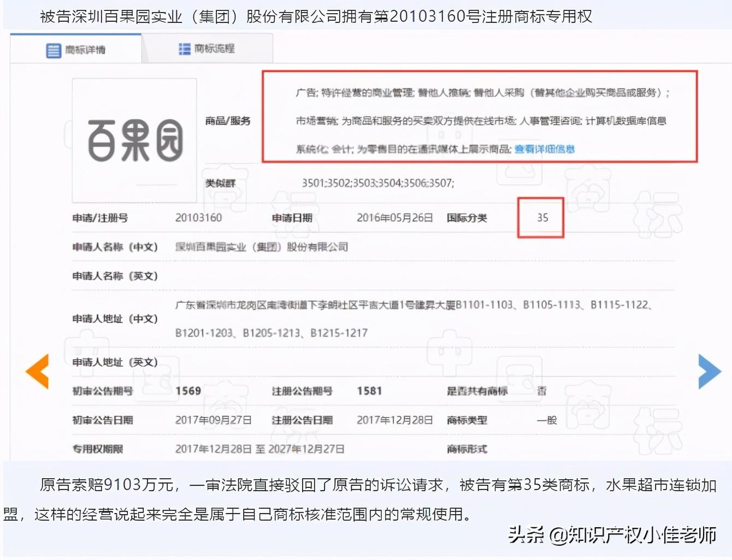Go to previous image with orange arrow

[38, 371]
